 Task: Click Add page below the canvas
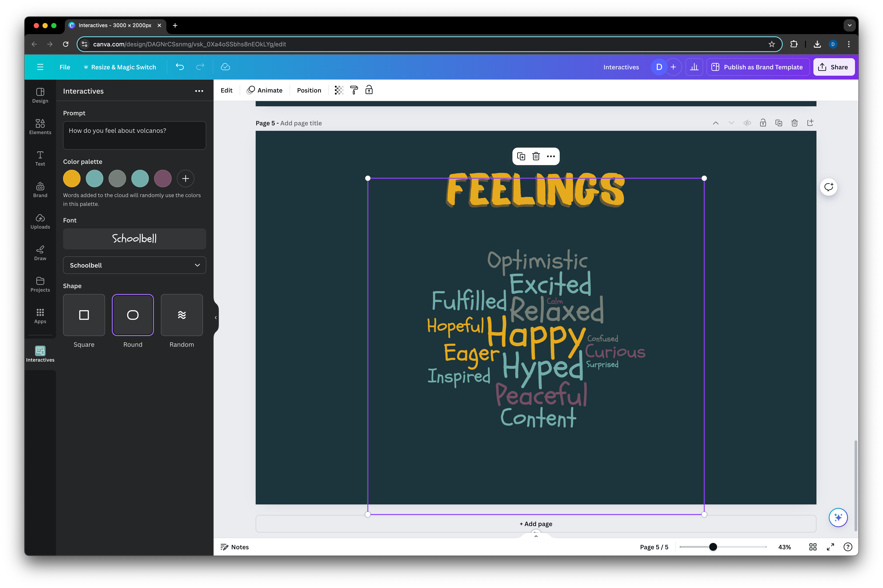(535, 524)
